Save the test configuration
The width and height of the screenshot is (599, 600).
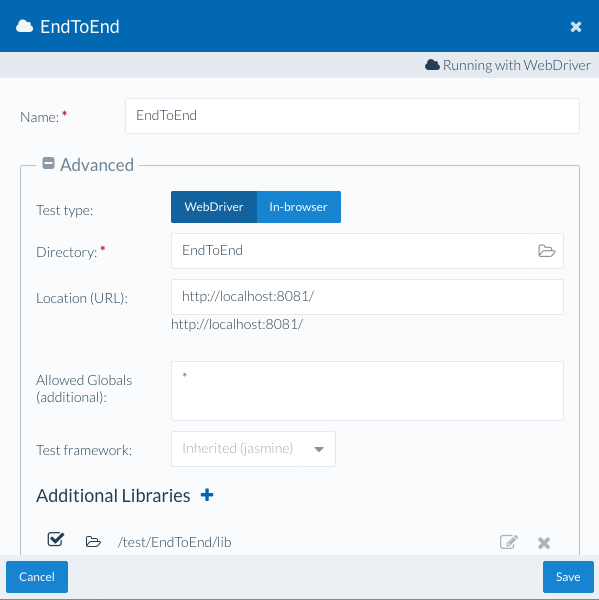tap(568, 577)
